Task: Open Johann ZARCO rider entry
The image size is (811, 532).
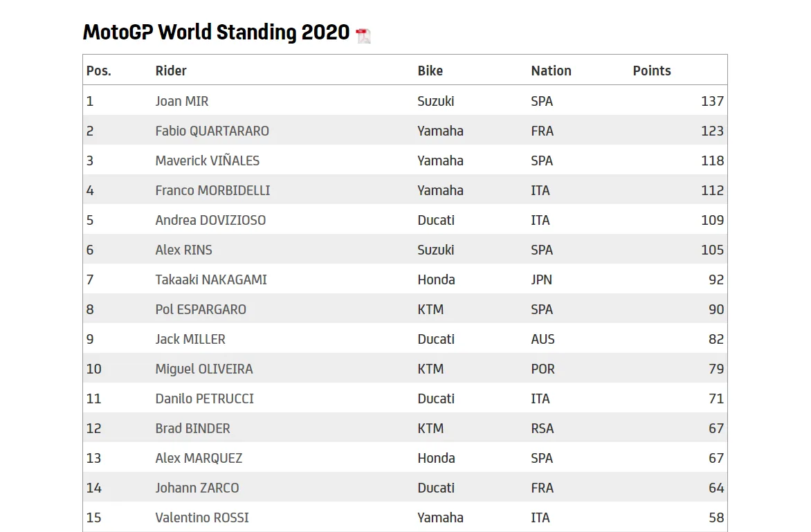Action: click(197, 488)
